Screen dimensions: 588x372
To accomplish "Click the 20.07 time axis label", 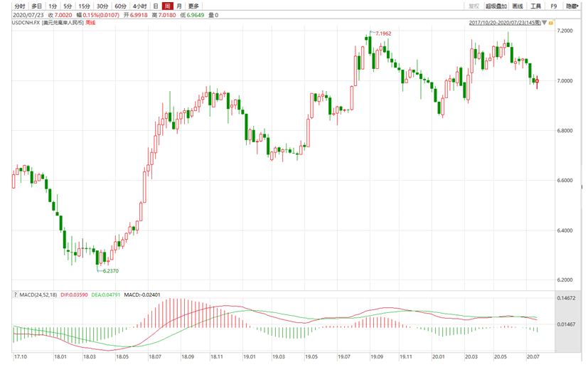I will click(533, 356).
